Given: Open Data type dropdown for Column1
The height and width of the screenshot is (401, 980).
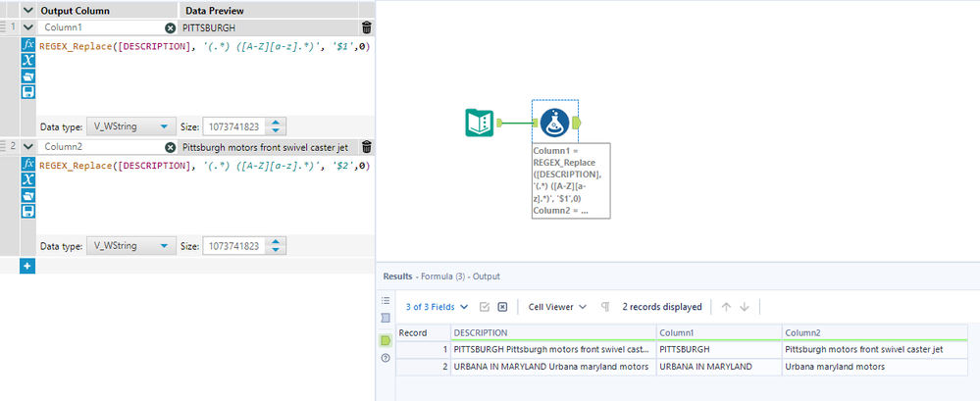Looking at the screenshot, I should pyautogui.click(x=130, y=126).
